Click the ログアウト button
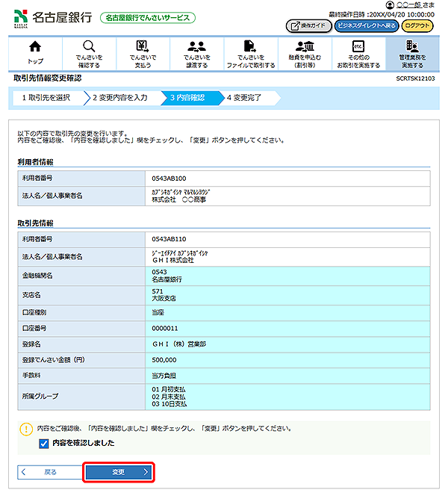Viewport: 448px width, 493px height. [x=417, y=25]
